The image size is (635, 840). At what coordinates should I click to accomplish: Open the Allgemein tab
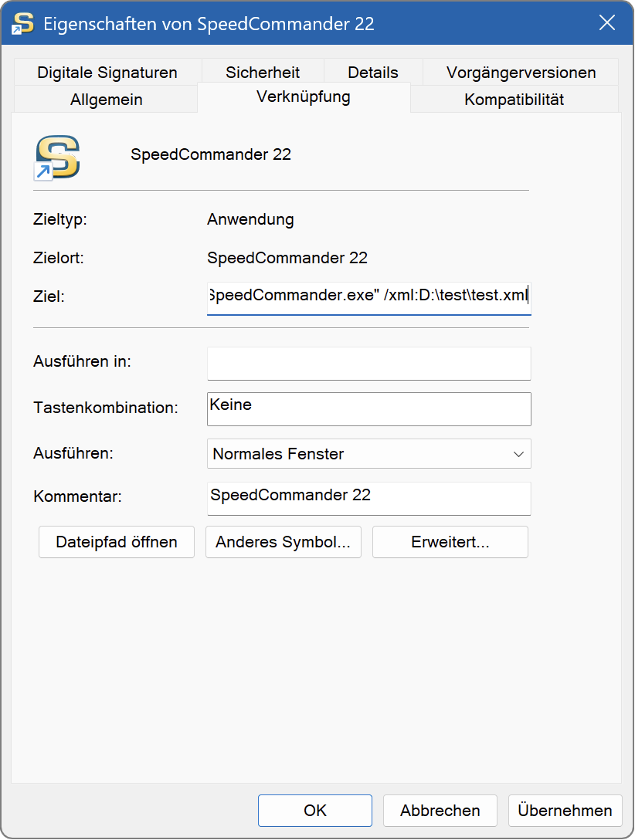click(x=105, y=99)
